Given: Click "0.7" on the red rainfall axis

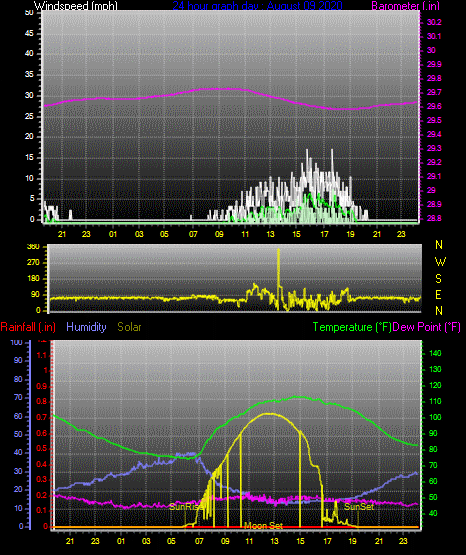Looking at the screenshot, I should [42, 418].
